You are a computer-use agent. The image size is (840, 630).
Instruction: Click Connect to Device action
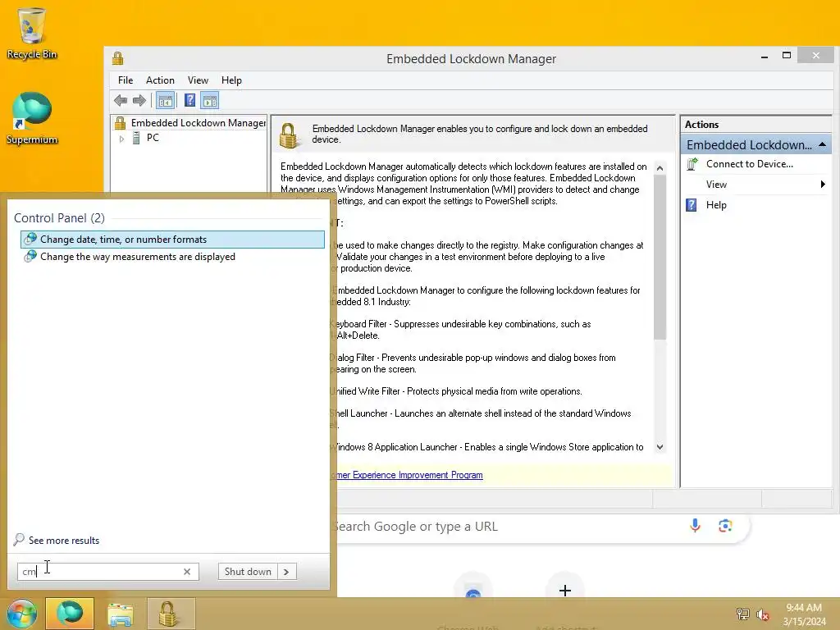click(x=750, y=164)
